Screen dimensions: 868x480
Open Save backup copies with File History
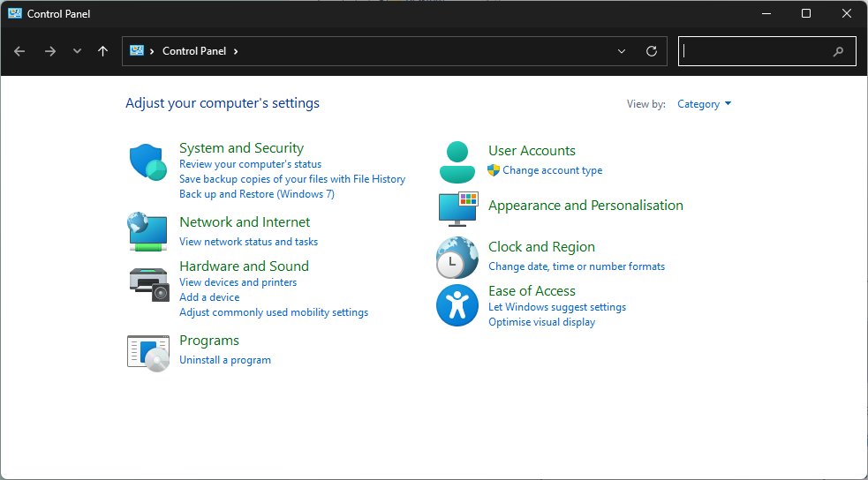pos(292,179)
